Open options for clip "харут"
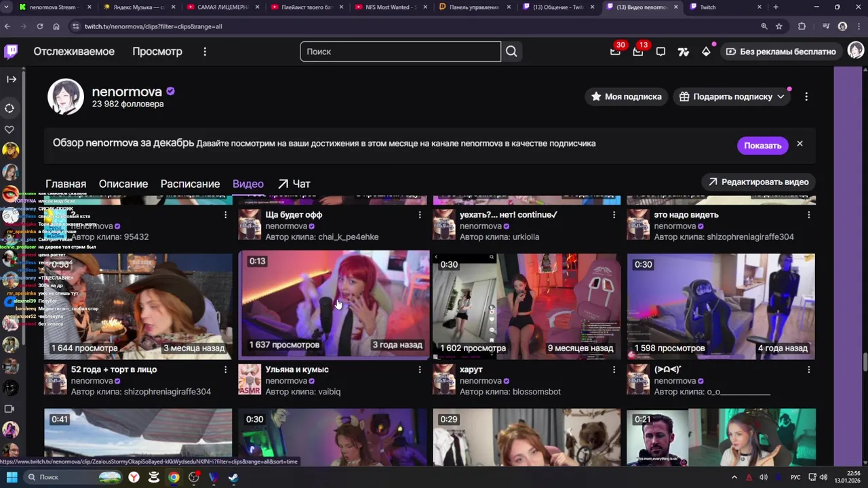868x488 pixels. coord(614,369)
